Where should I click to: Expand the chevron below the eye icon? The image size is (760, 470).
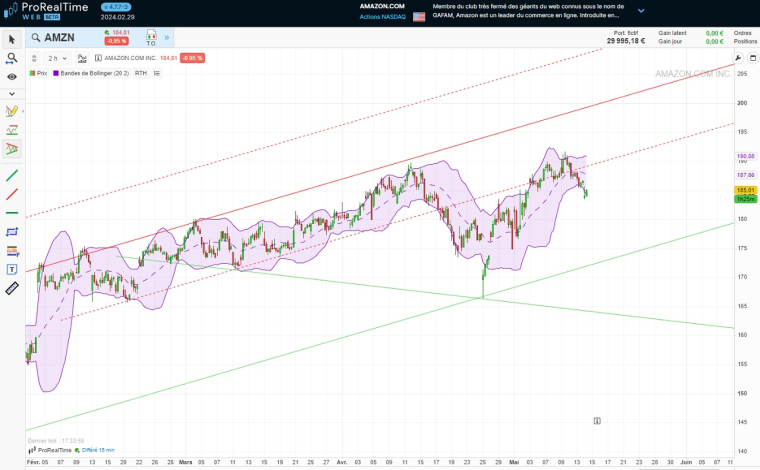tap(12, 93)
